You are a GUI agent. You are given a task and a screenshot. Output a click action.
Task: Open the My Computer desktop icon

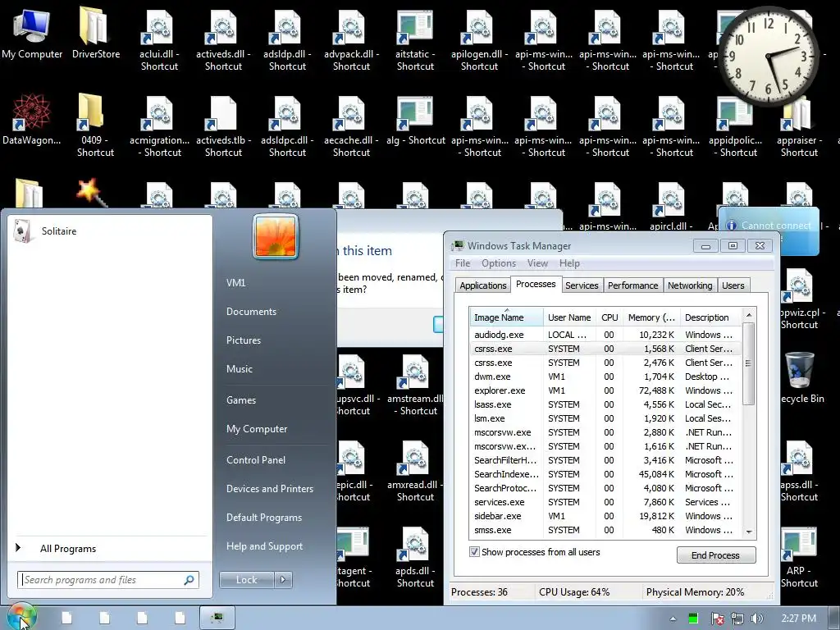click(x=32, y=34)
